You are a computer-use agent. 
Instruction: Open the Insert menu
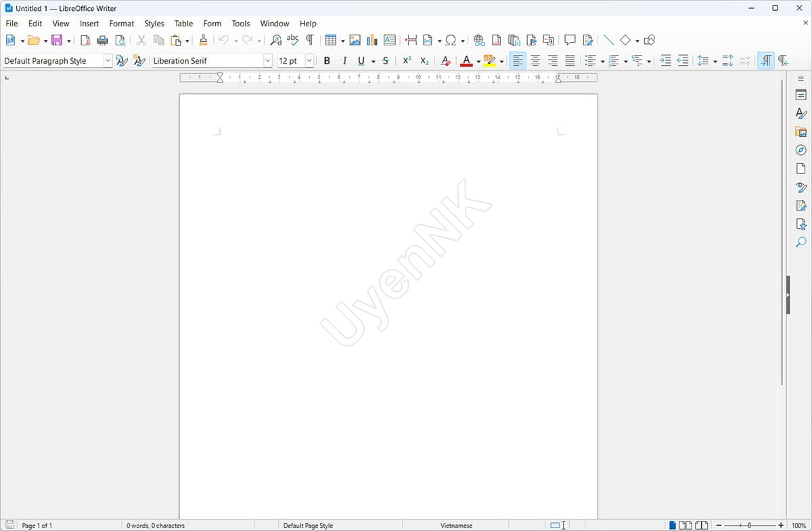[x=89, y=24]
